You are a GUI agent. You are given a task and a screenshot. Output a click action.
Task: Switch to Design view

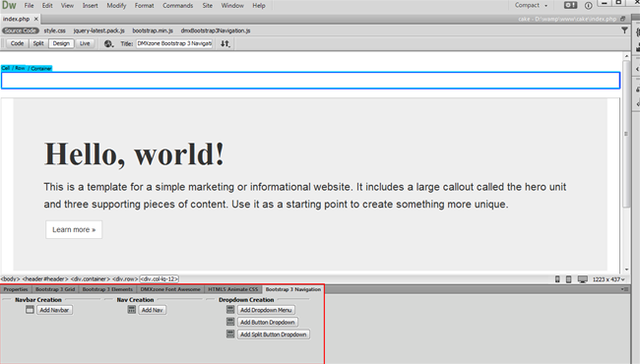[61, 43]
